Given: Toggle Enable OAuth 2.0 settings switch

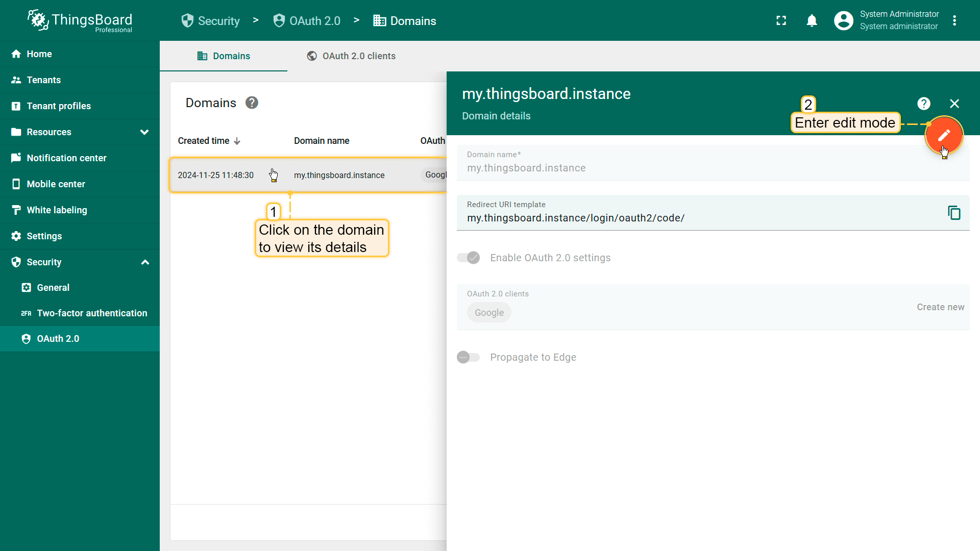Looking at the screenshot, I should (x=469, y=258).
